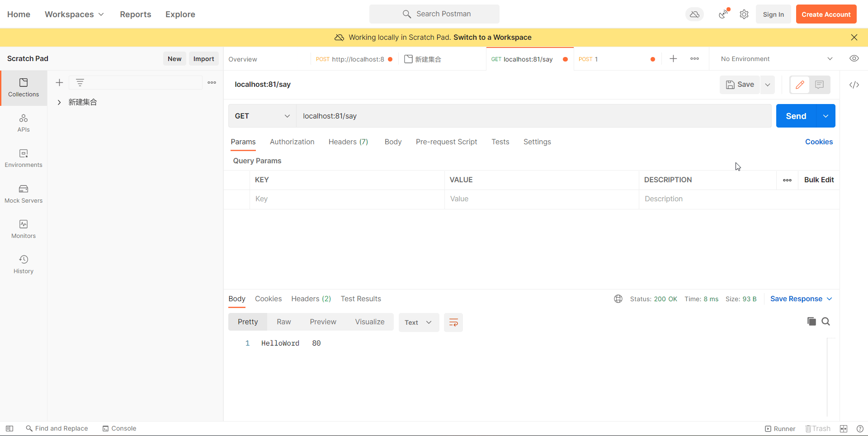Open the Tests tab
The image size is (868, 436).
click(500, 142)
